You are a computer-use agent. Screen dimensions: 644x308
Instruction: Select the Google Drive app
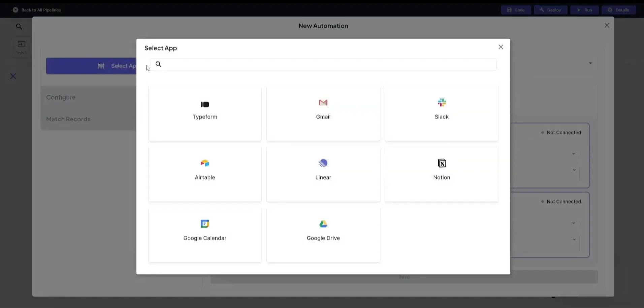323,234
